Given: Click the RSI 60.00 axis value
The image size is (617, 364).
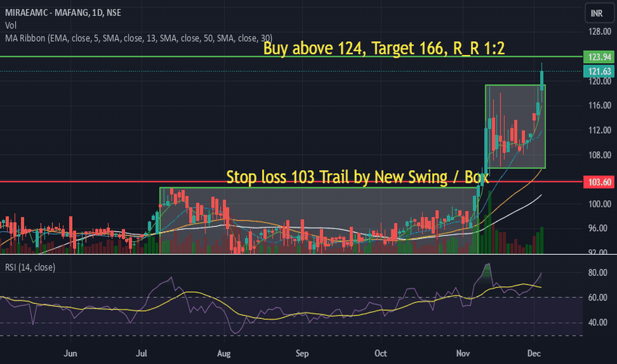Looking at the screenshot, I should point(599,298).
